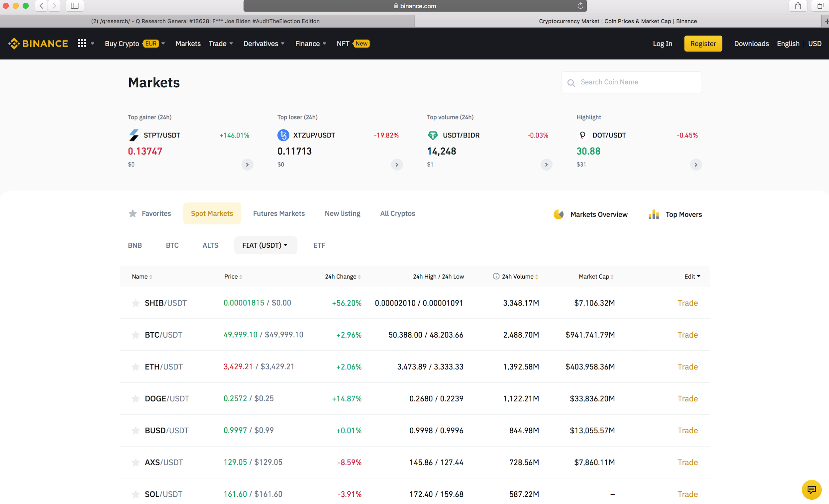Favorite ETH/USDT with its star
Viewport: 829px width, 504px height.
click(136, 367)
